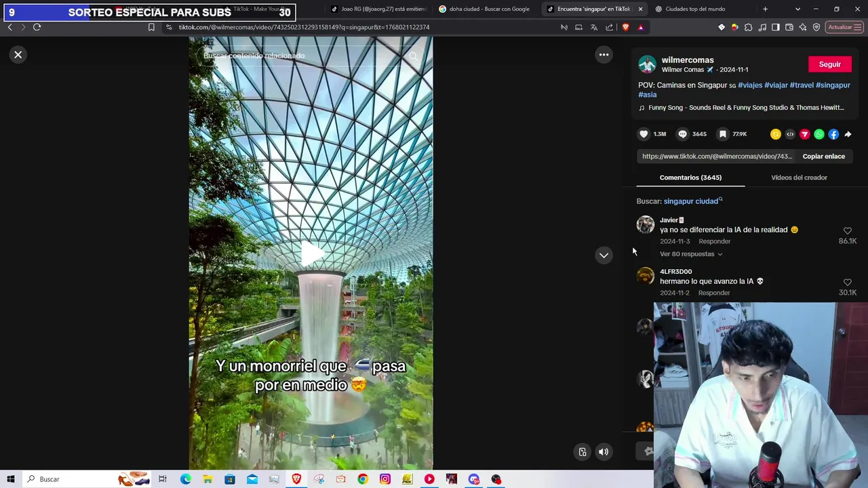Image resolution: width=868 pixels, height=488 pixels.
Task: Open the three-dot more options menu
Action: pyautogui.click(x=604, y=55)
